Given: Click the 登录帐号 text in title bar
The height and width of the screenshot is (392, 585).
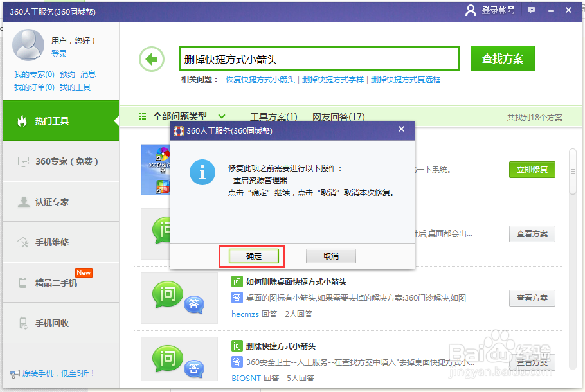Looking at the screenshot, I should [498, 10].
